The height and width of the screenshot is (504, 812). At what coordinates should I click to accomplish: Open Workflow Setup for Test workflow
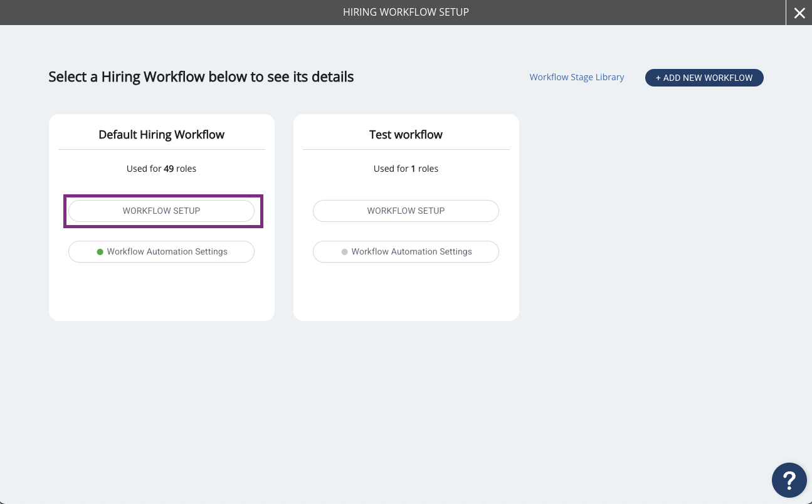[406, 211]
